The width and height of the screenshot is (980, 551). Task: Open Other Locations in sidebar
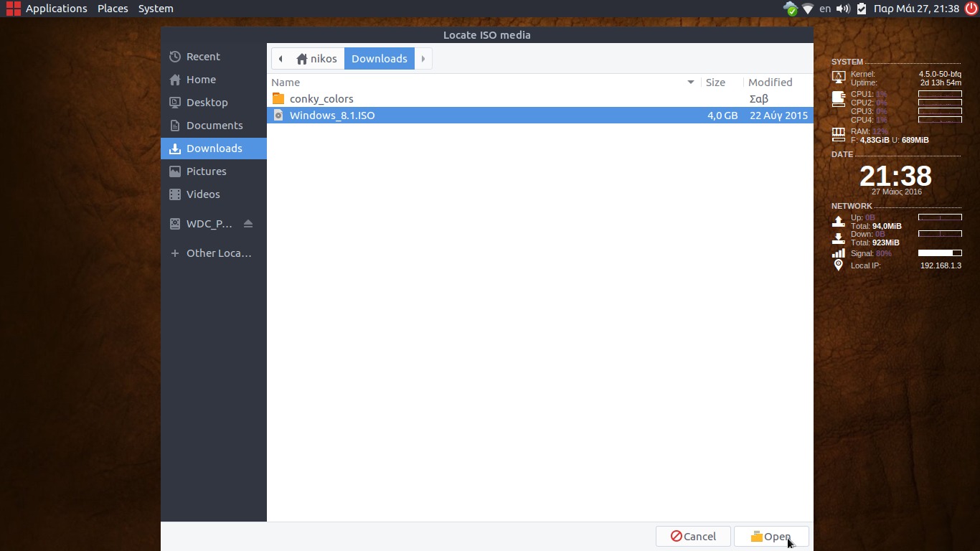[x=218, y=253]
